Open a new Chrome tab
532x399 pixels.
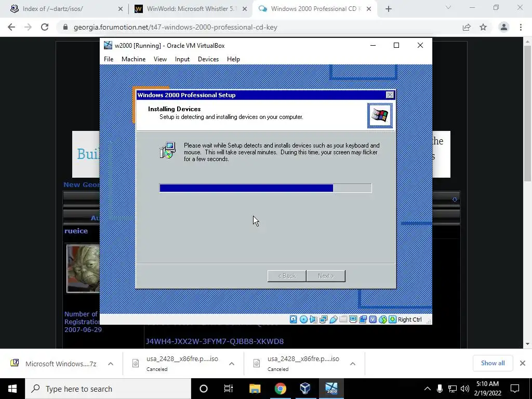pyautogui.click(x=389, y=9)
